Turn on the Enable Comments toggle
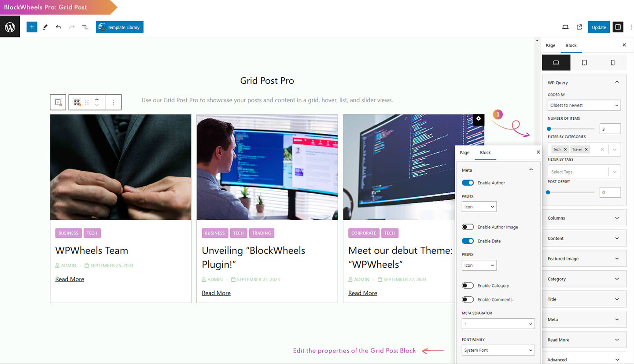Image resolution: width=634 pixels, height=364 pixels. tap(468, 300)
